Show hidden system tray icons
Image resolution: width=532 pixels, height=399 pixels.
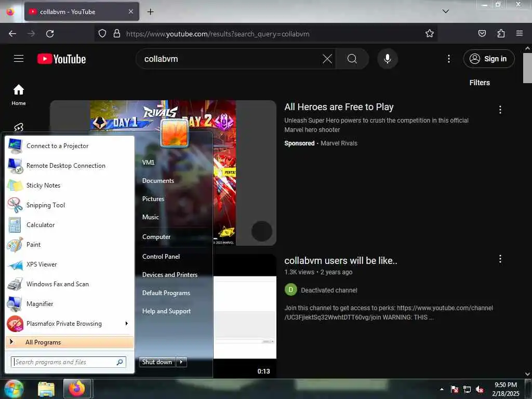coord(442,389)
